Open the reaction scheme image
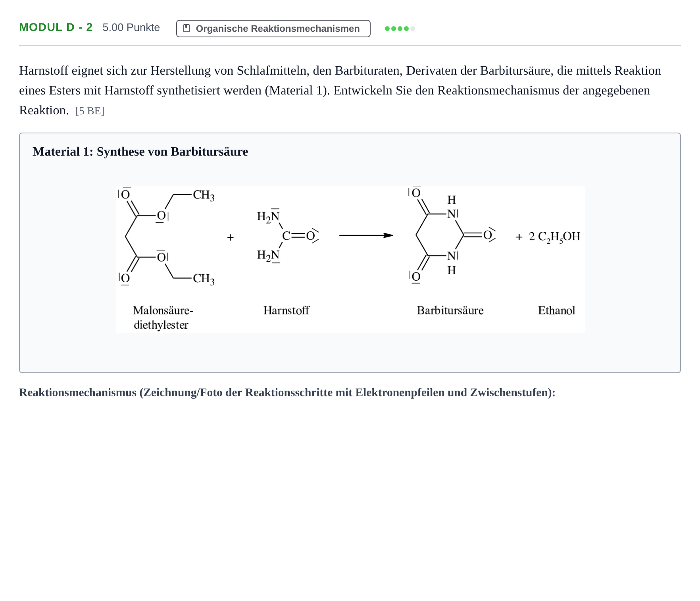This screenshot has height=601, width=700. [350, 259]
